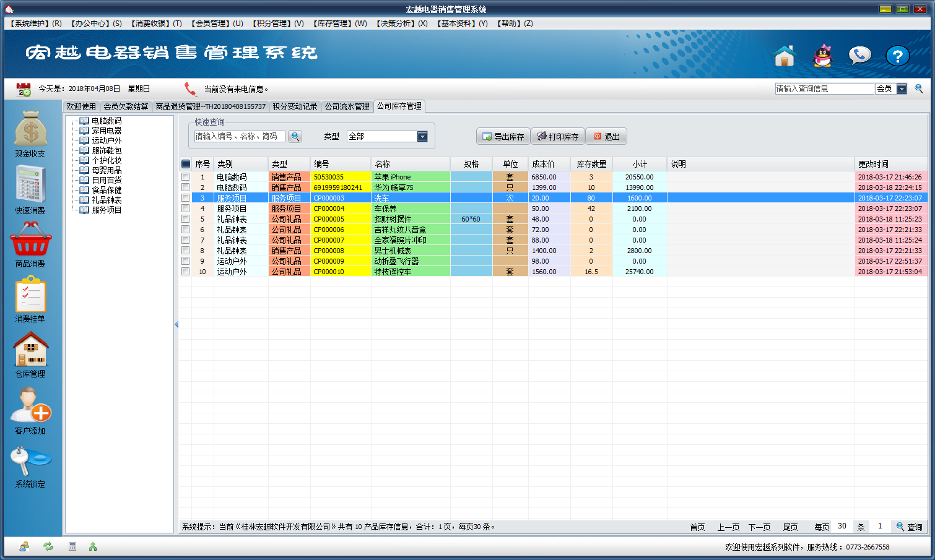Click the 系统锁定 key icon
Screen dimensions: 935x560
[30, 460]
